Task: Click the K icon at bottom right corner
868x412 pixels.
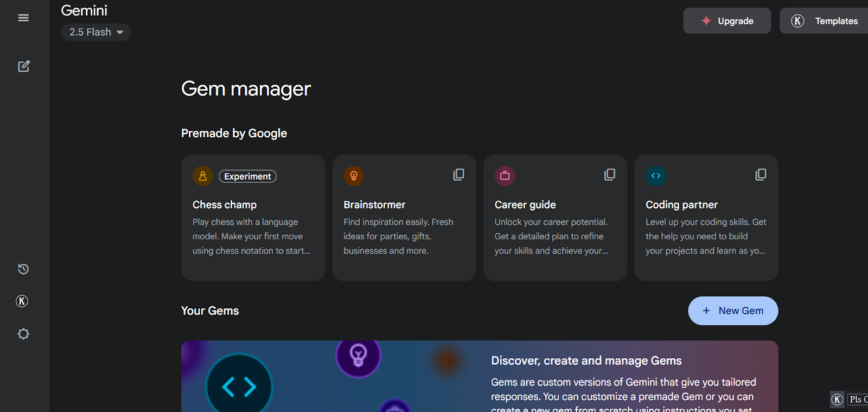Action: tap(838, 400)
